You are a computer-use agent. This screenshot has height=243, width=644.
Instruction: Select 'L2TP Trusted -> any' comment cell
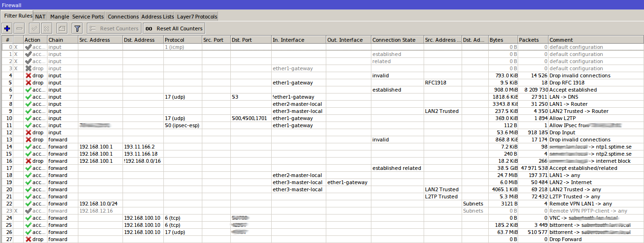click(x=596, y=196)
